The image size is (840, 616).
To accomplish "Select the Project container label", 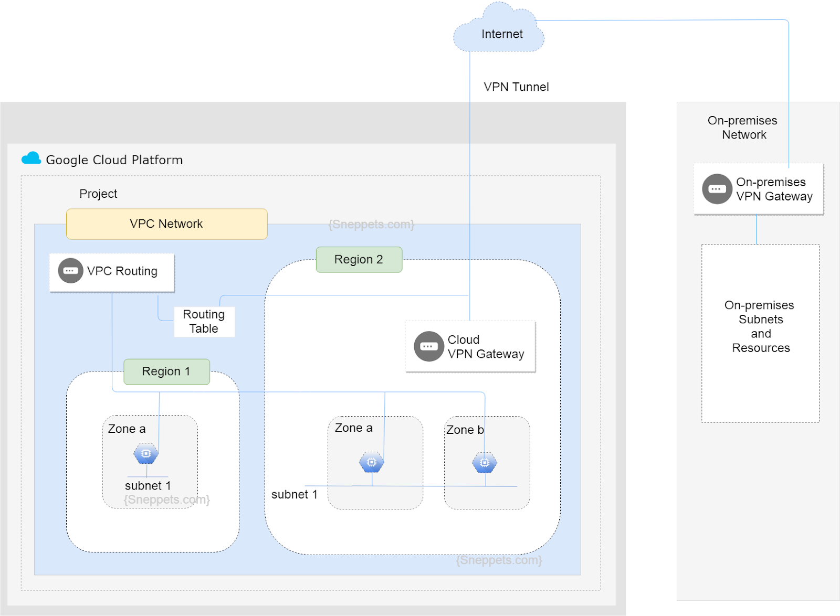I will point(98,194).
